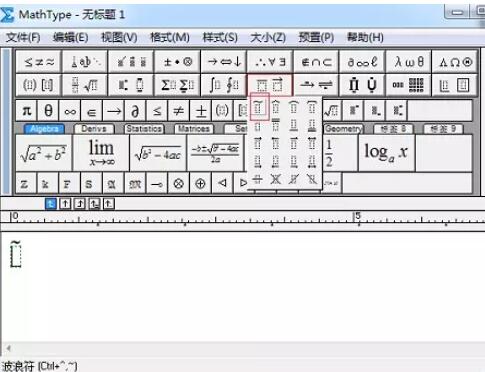This screenshot has height=372, width=485.
Task: Select right-justified tab stop
Action: pyautogui.click(x=80, y=203)
